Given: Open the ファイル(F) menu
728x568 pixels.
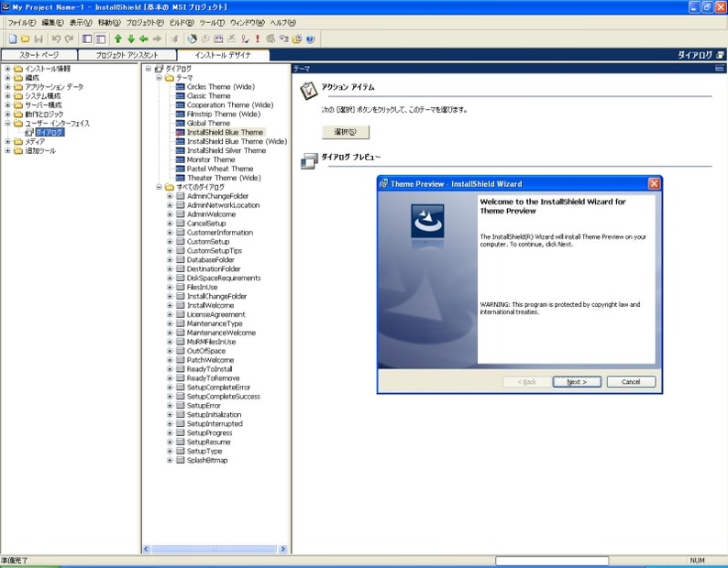Looking at the screenshot, I should coord(21,23).
